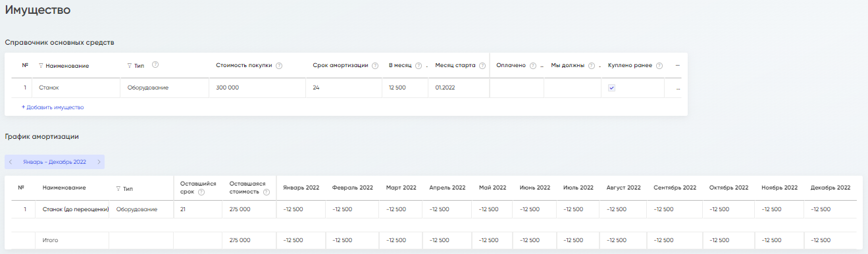Show help for Куплено ранее column

click(659, 66)
